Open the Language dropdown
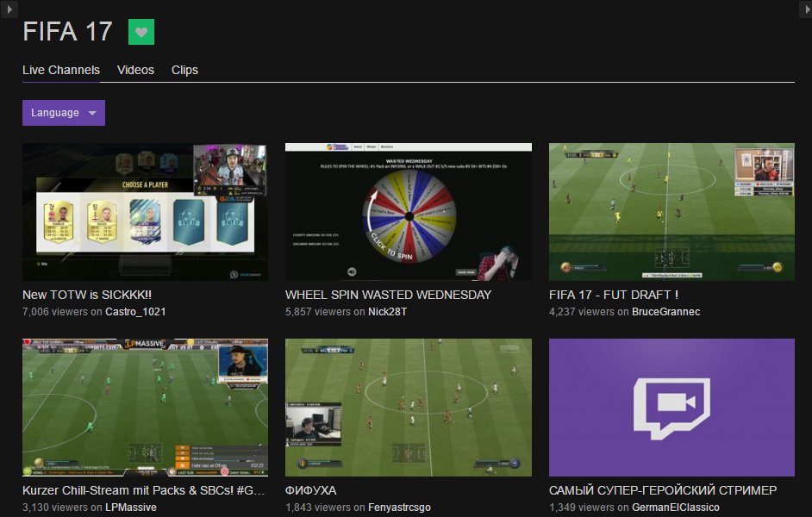The height and width of the screenshot is (517, 812). pos(64,113)
